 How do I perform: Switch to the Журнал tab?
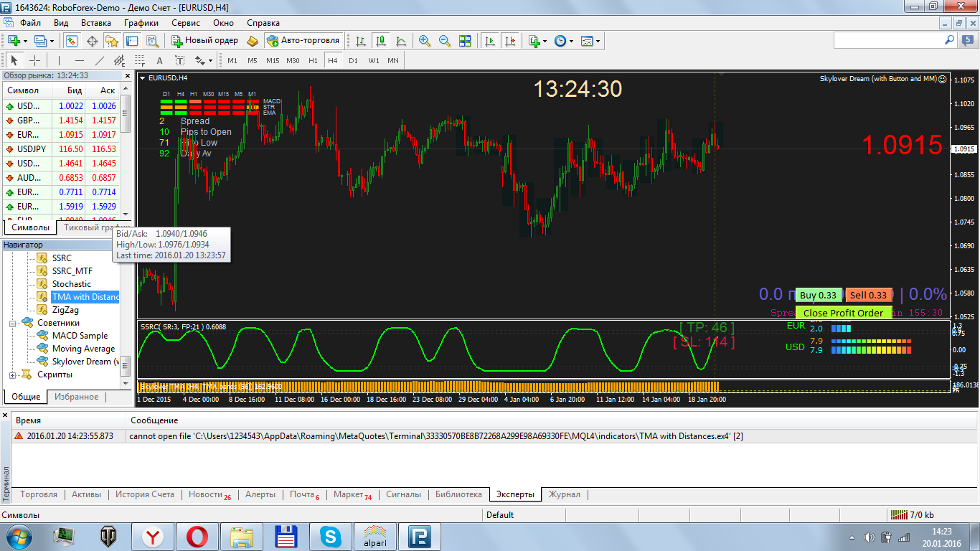(x=565, y=494)
